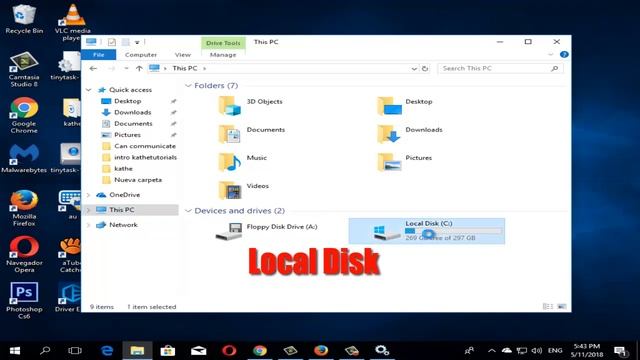Viewport: 640px width, 360px height.
Task: Click the Drive Tools contextual tab
Action: 223,43
